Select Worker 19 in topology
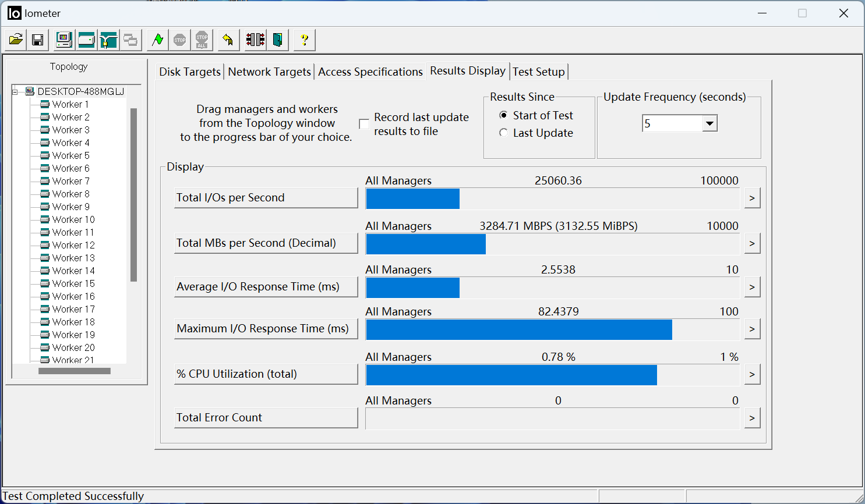 [73, 335]
